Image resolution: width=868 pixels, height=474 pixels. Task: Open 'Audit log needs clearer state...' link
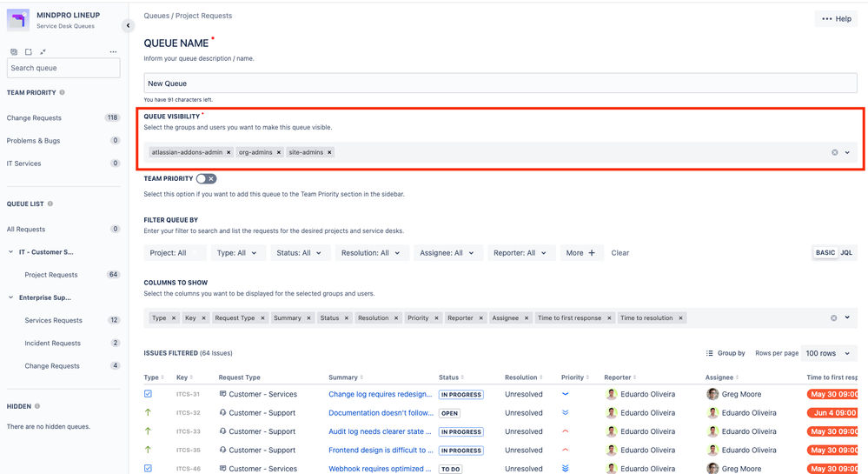coord(381,431)
